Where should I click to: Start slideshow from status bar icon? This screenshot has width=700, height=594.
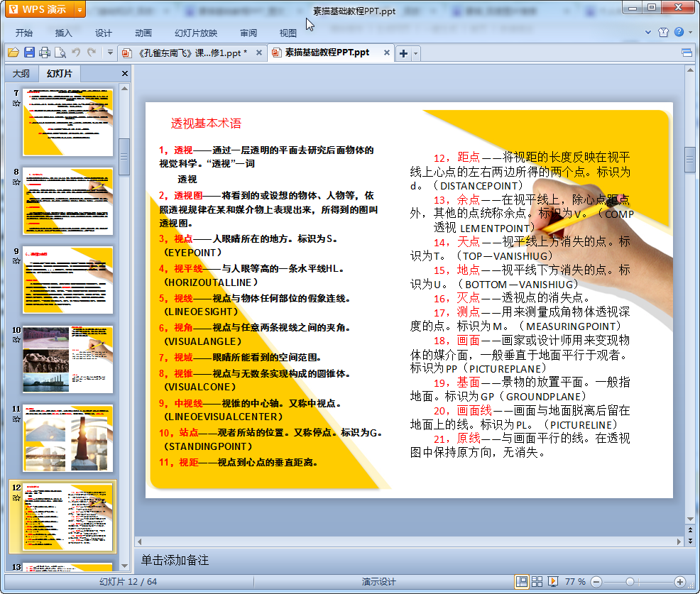(552, 581)
